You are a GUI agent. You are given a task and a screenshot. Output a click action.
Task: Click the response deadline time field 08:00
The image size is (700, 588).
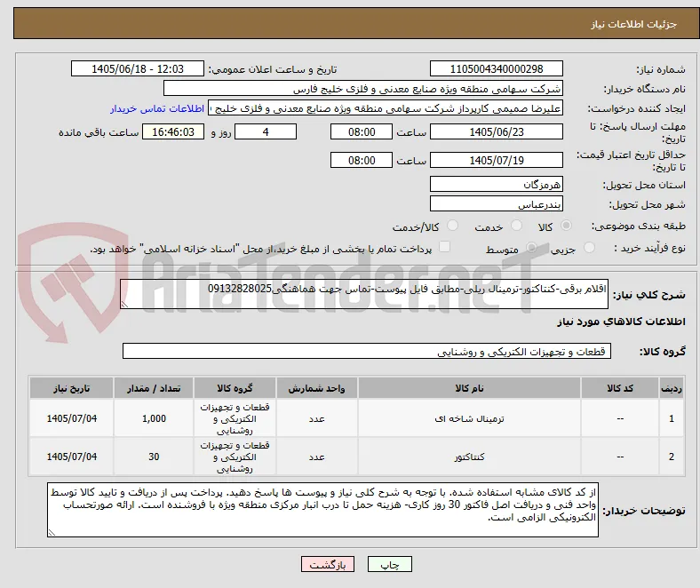362,131
